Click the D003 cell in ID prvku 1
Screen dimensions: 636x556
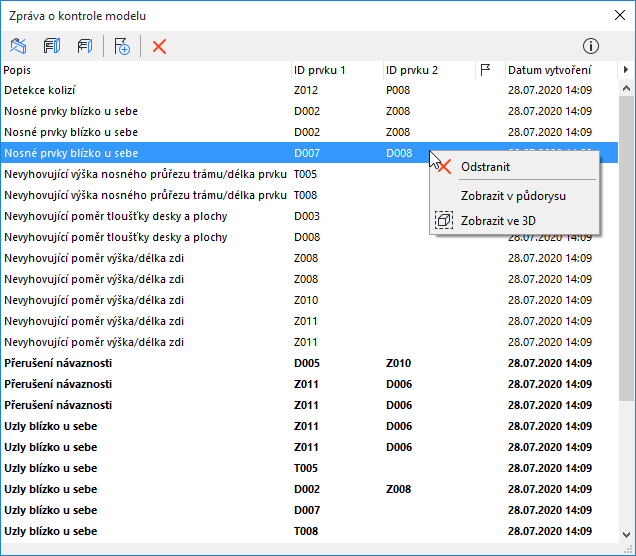(307, 216)
